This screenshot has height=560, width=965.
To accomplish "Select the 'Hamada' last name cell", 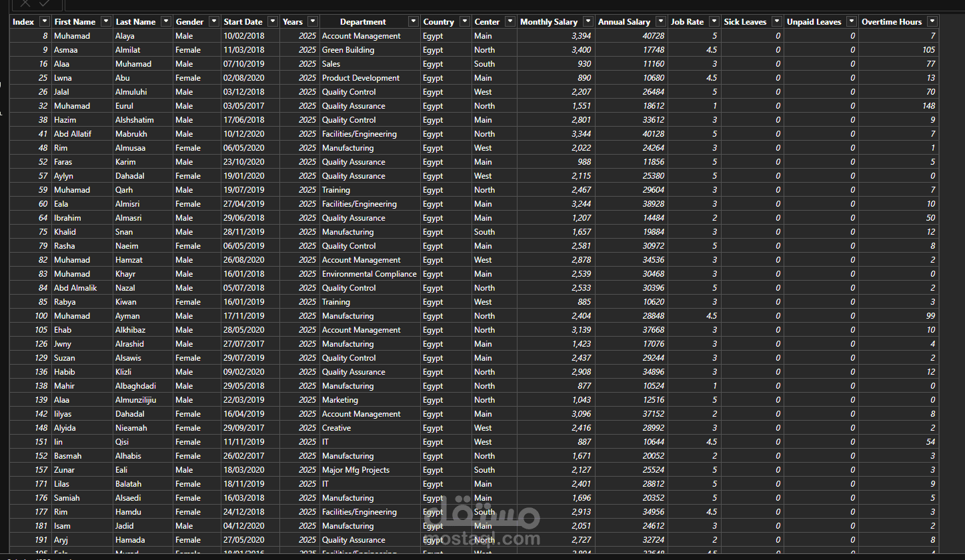I will 142,540.
